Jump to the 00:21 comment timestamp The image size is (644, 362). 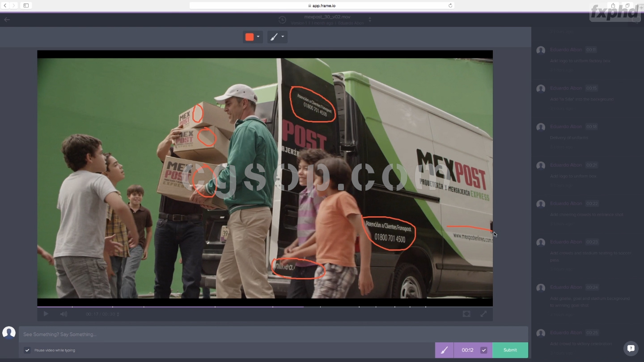591,165
